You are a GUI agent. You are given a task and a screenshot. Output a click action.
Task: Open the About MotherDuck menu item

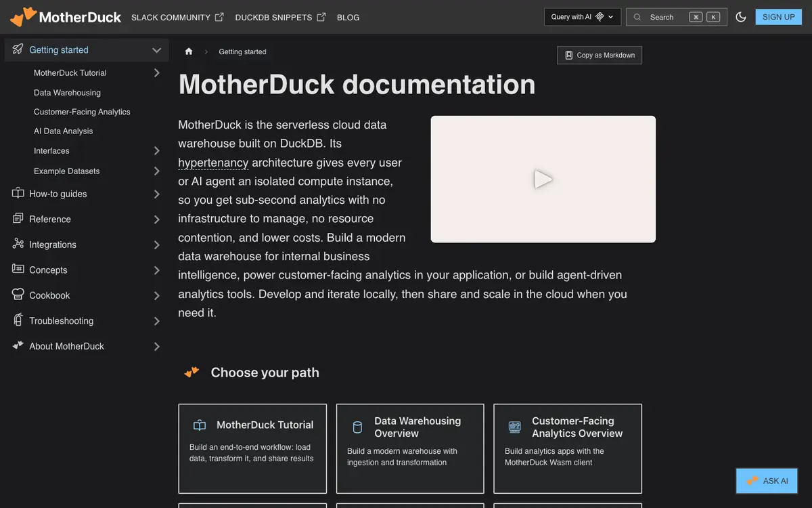click(x=67, y=346)
